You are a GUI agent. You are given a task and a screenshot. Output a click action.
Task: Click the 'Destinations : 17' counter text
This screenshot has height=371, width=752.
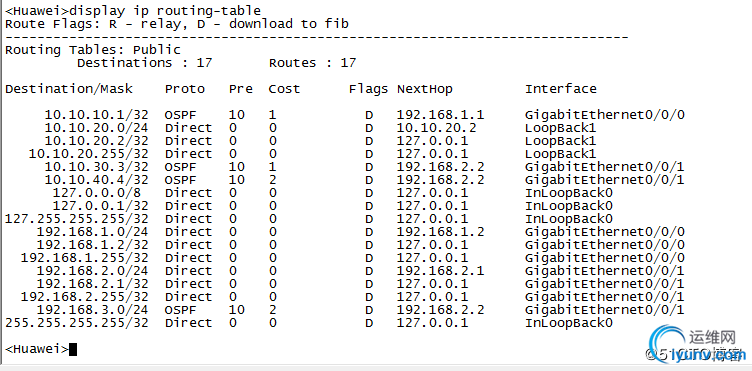coord(144,63)
